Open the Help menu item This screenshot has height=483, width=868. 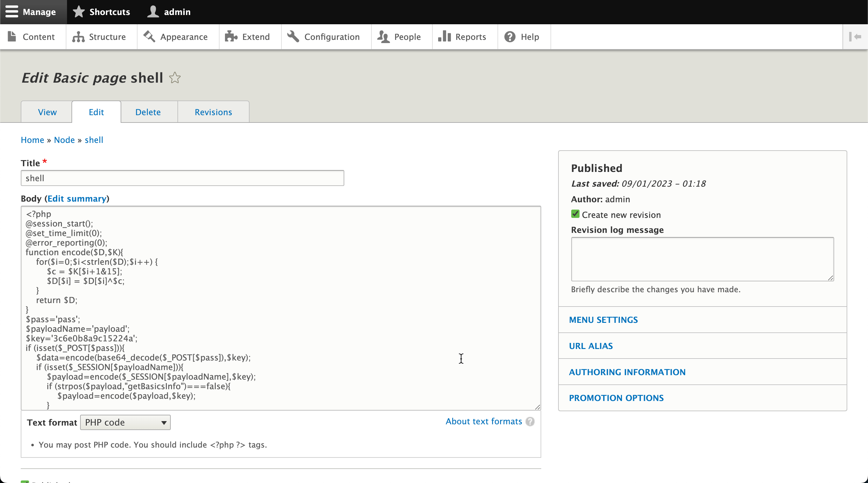point(524,37)
